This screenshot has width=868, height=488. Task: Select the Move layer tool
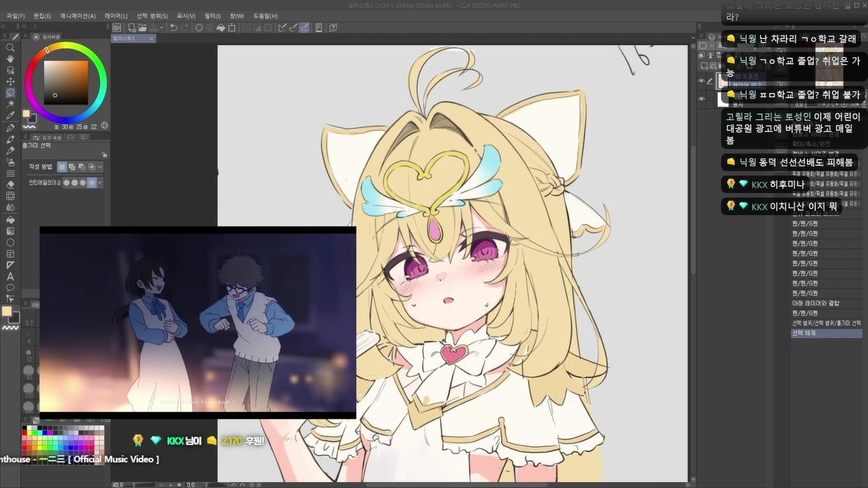(10, 82)
